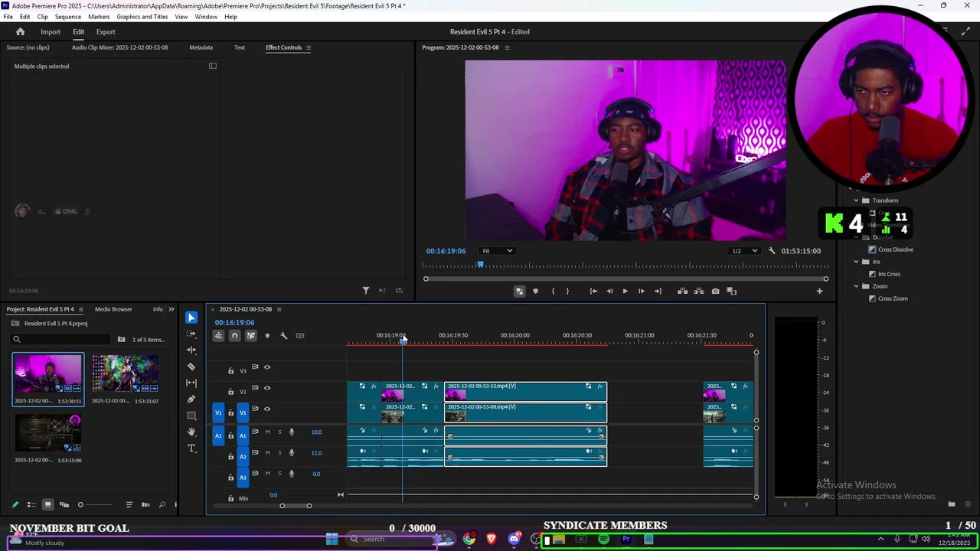This screenshot has height=551, width=980.
Task: Open the File menu
Action: coord(8,17)
